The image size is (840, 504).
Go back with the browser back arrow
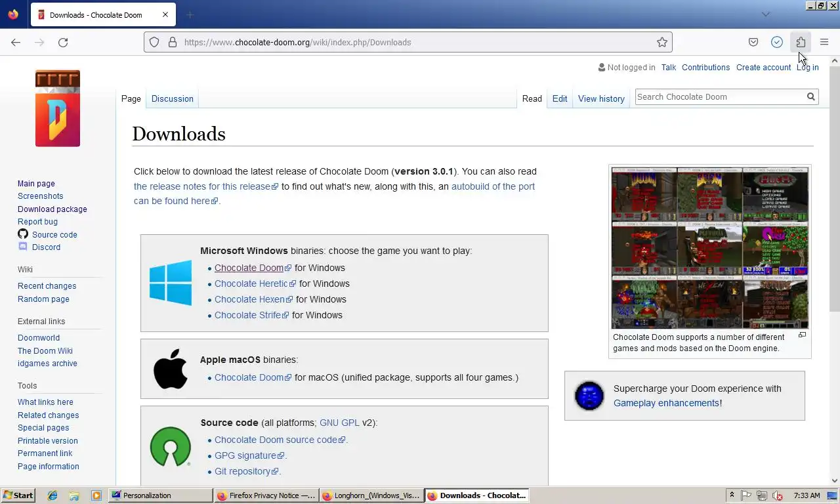click(x=16, y=42)
